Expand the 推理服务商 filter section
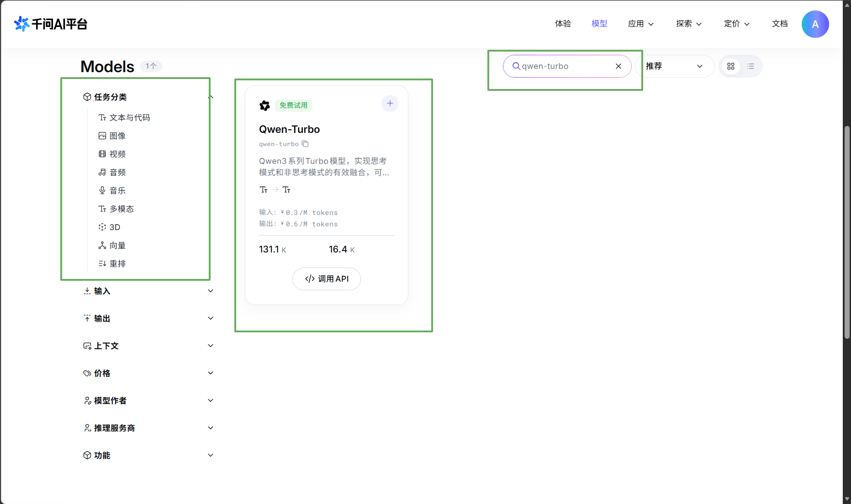Screen dimensions: 851x504 click(x=148, y=428)
